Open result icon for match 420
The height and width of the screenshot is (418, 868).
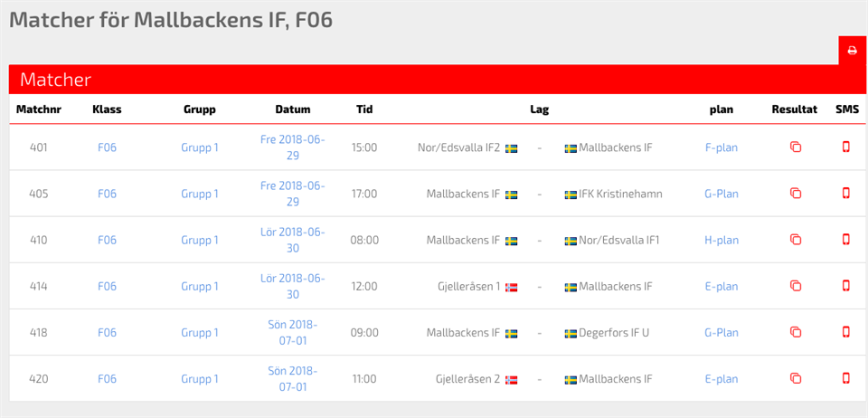coord(796,379)
